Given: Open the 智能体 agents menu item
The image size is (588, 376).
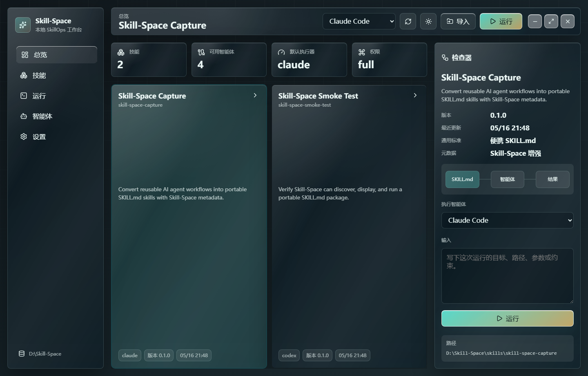Looking at the screenshot, I should click(57, 116).
